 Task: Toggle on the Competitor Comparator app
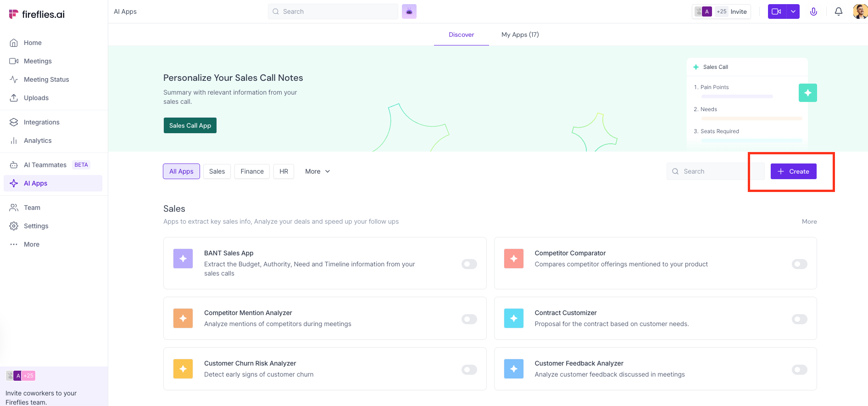pos(799,264)
